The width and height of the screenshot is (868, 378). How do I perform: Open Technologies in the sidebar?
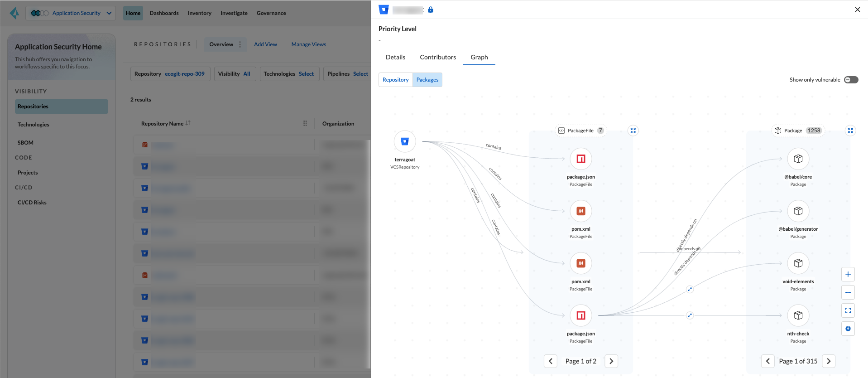(62, 125)
